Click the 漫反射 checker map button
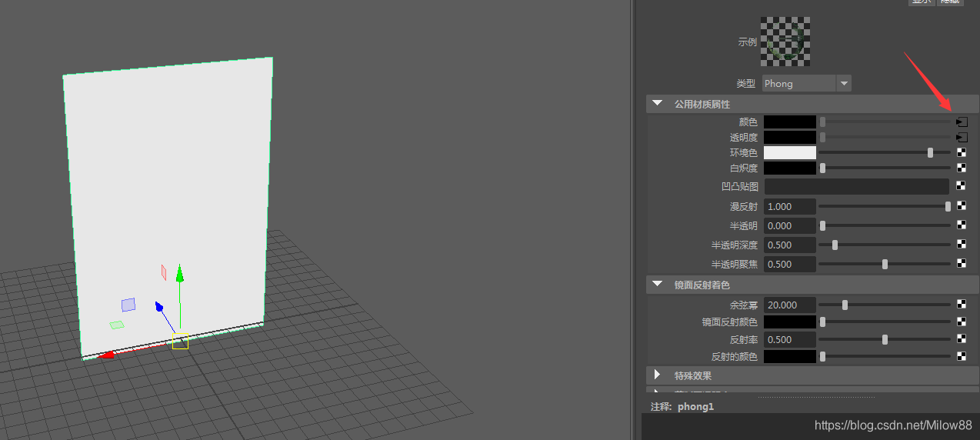The image size is (980, 440). [962, 206]
